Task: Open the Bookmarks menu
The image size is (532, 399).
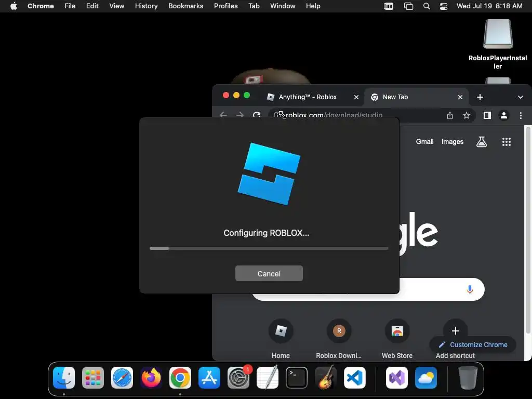Action: 185,6
